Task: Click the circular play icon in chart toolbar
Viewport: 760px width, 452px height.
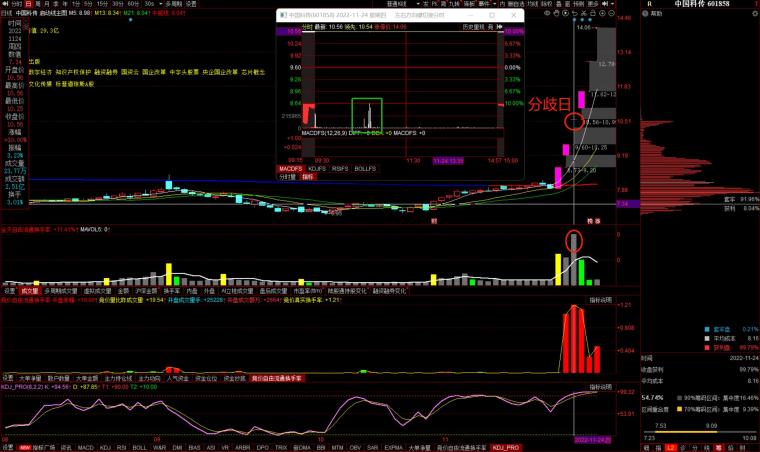Action: pyautogui.click(x=565, y=13)
